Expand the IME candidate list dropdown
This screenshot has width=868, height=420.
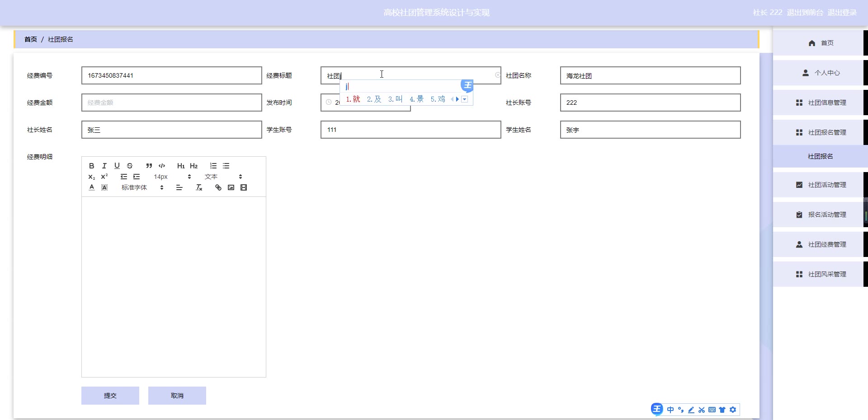(464, 99)
